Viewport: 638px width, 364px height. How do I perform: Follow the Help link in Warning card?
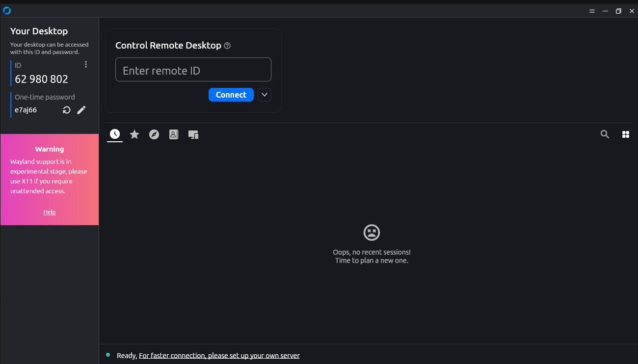[x=50, y=212]
